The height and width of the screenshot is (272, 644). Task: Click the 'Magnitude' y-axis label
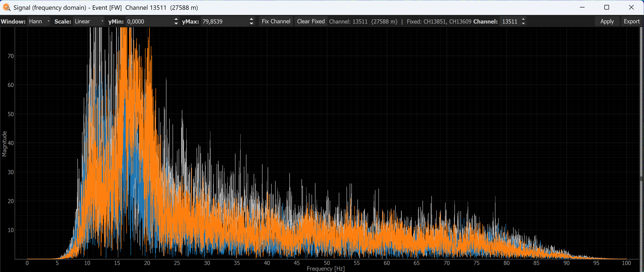pyautogui.click(x=4, y=144)
